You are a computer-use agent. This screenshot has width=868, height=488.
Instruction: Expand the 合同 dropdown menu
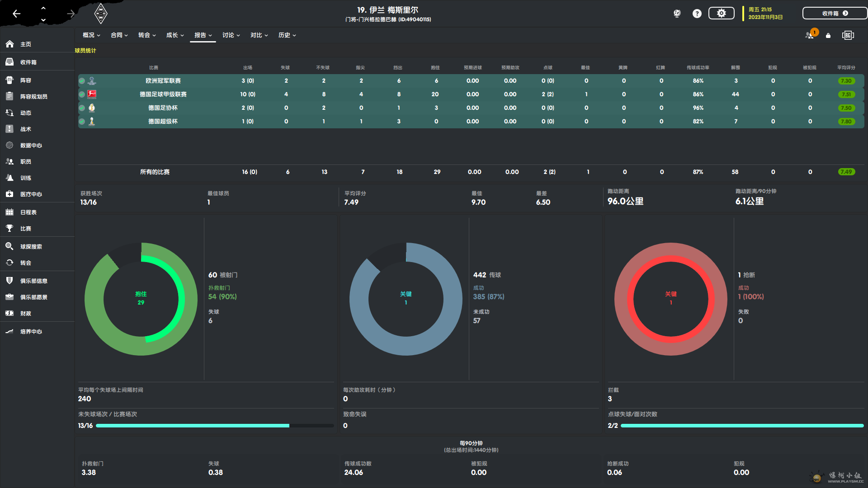click(x=119, y=35)
